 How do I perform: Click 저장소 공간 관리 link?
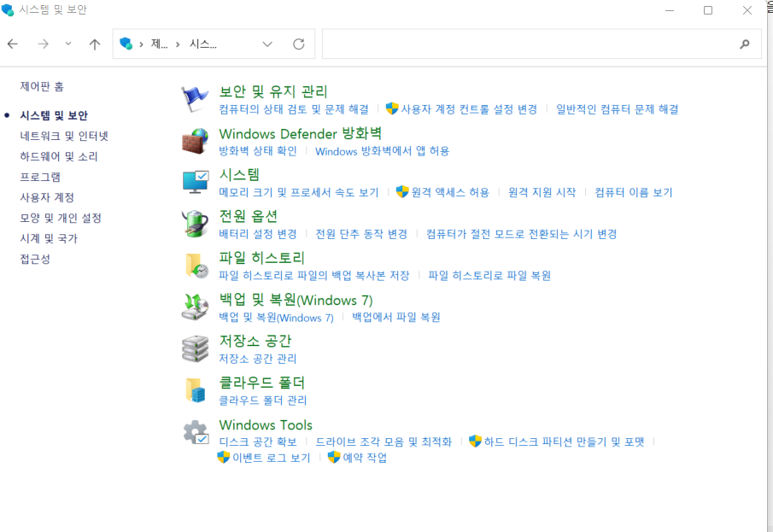click(258, 359)
